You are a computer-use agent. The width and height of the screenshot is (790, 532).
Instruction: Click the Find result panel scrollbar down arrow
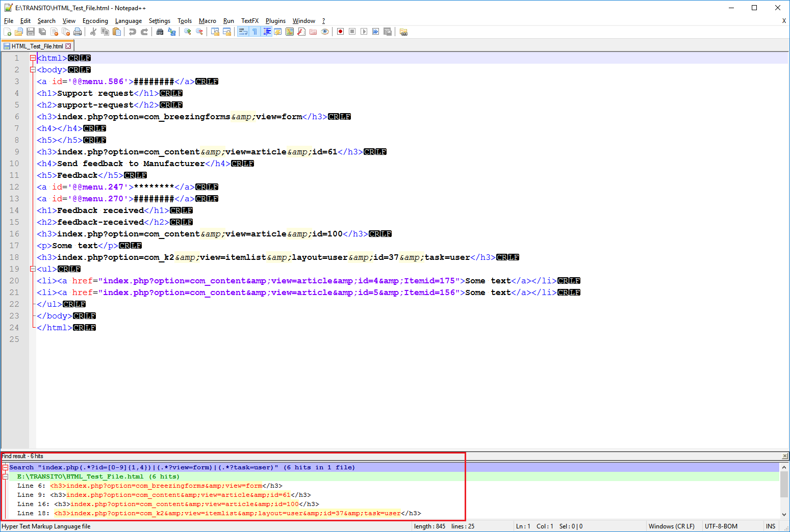point(784,514)
